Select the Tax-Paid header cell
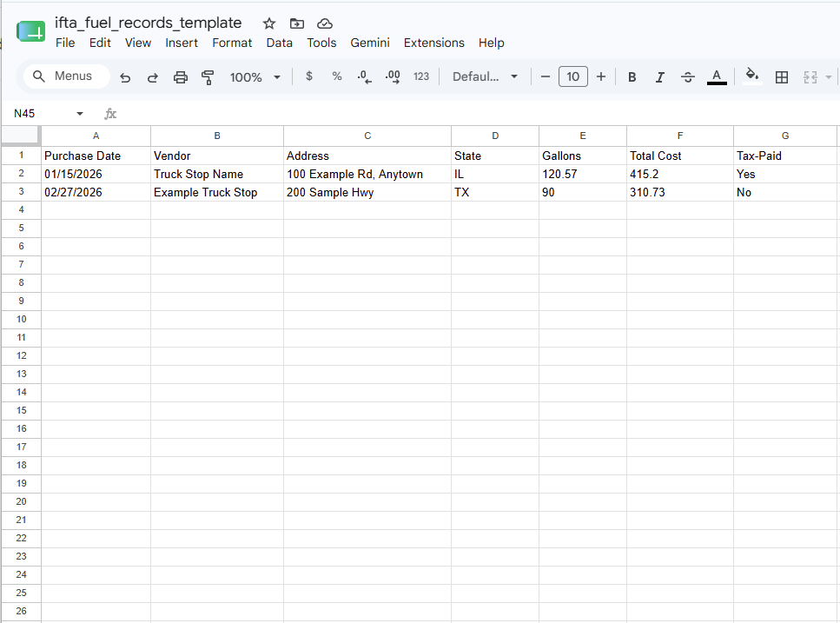Viewport: 840px width, 623px height. (x=784, y=156)
